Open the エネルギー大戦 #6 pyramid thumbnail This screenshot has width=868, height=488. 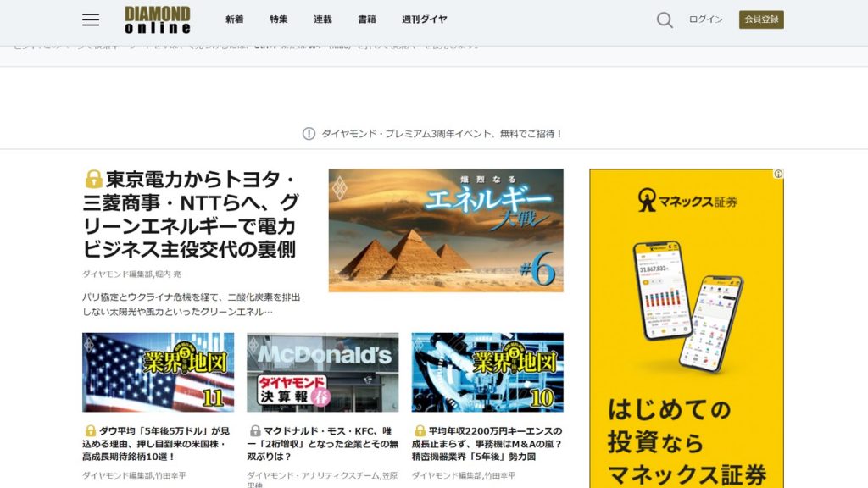446,230
